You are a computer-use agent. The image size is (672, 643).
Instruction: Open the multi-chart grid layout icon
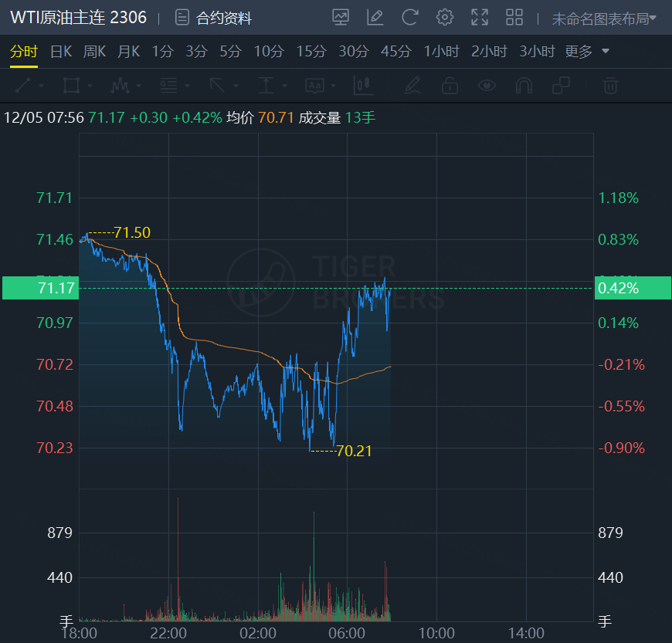pyautogui.click(x=514, y=17)
